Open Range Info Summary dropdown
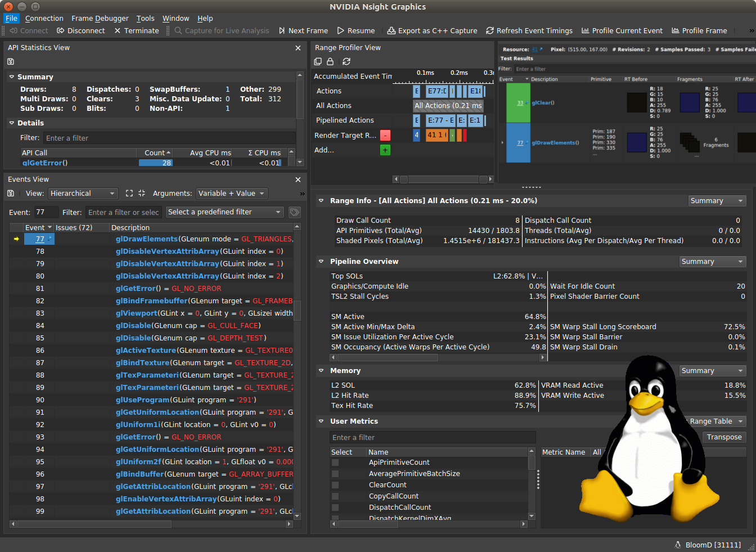The width and height of the screenshot is (756, 552). (718, 201)
